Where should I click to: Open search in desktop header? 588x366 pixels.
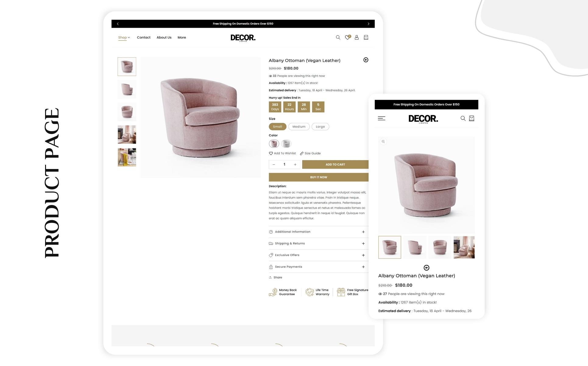[338, 38]
